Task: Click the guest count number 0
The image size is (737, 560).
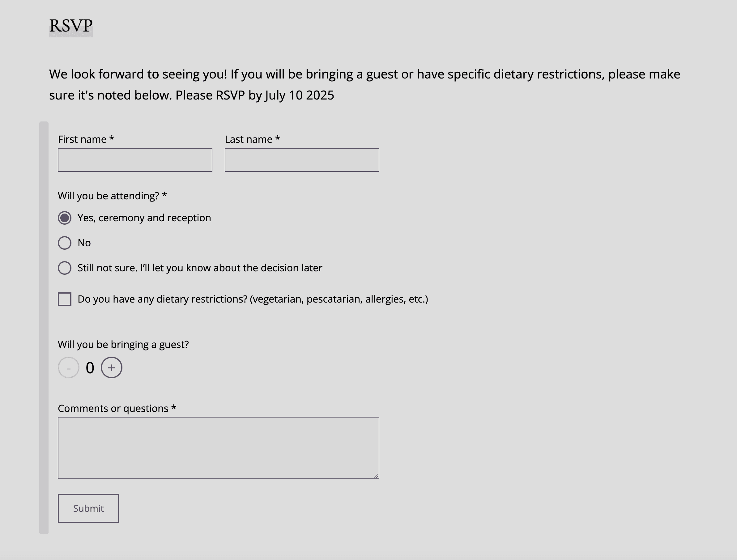Action: coord(90,368)
